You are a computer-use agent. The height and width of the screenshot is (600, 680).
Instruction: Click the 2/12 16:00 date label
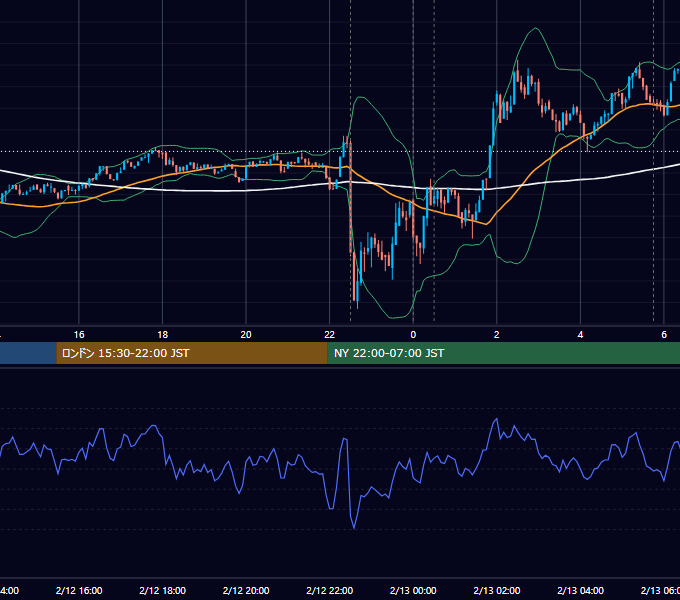[x=79, y=590]
